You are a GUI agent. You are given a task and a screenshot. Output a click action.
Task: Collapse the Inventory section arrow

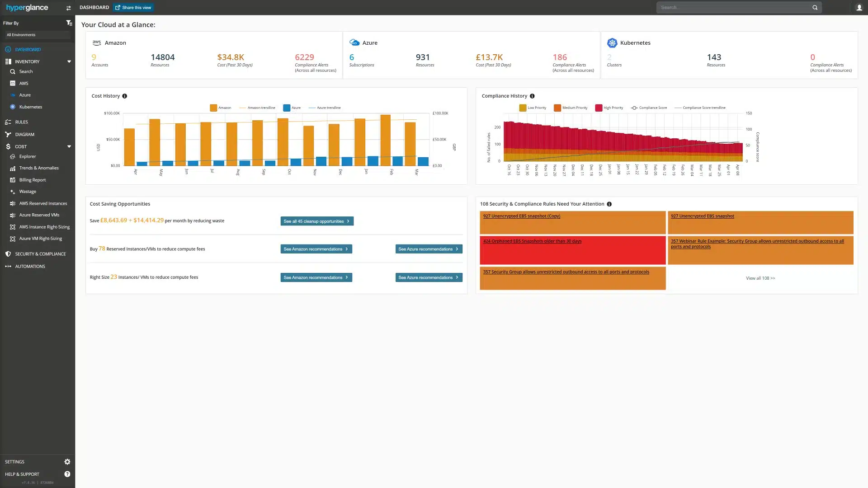pyautogui.click(x=69, y=61)
